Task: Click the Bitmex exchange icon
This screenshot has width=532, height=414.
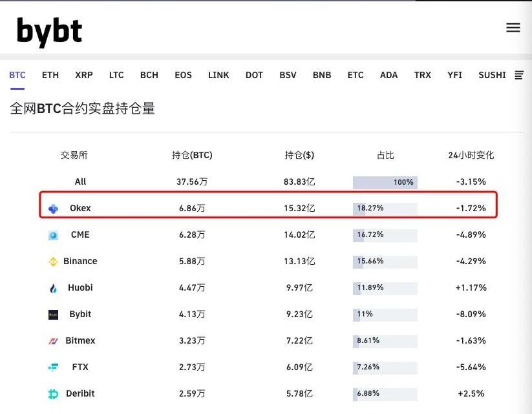Action: (x=54, y=341)
